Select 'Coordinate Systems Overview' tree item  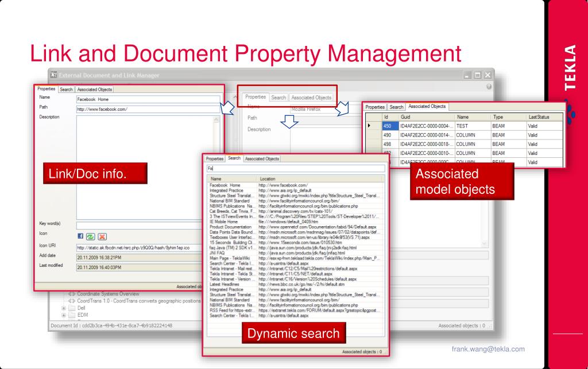tap(108, 294)
